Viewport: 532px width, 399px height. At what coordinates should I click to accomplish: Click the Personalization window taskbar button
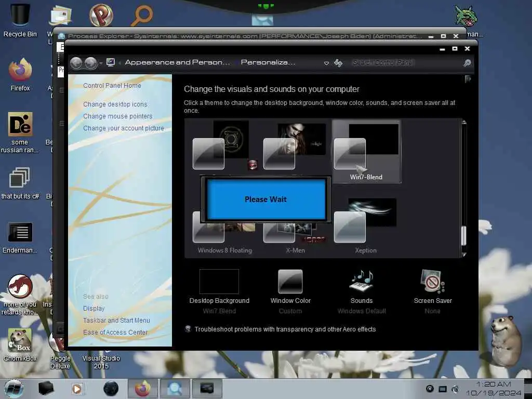pos(207,389)
